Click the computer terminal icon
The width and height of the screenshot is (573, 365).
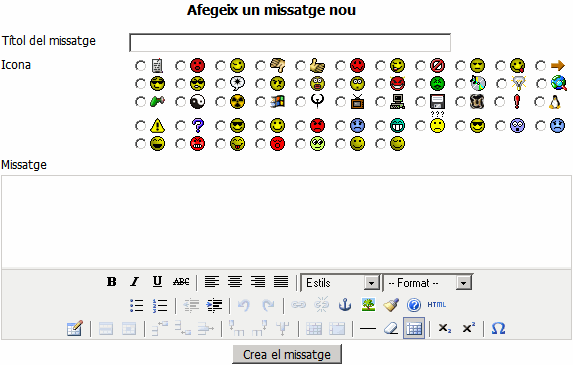(397, 102)
